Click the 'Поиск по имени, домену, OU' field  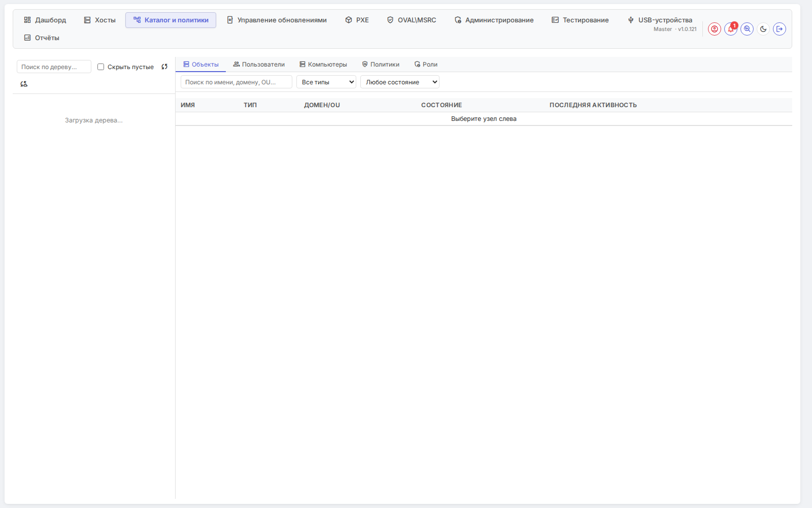tap(236, 82)
